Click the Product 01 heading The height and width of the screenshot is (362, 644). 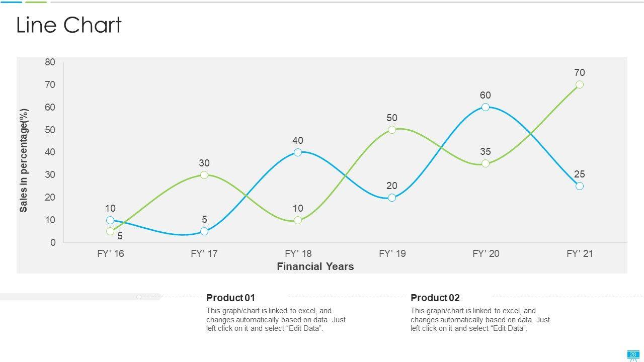tap(230, 298)
